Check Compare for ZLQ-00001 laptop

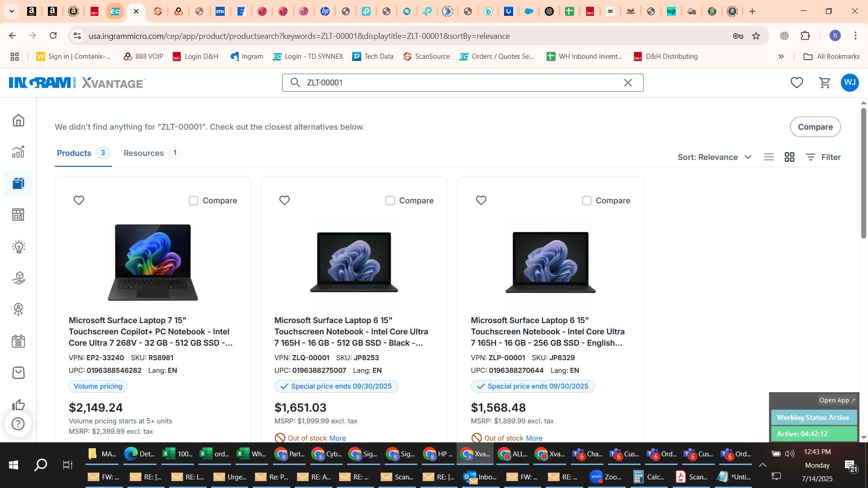tap(390, 201)
